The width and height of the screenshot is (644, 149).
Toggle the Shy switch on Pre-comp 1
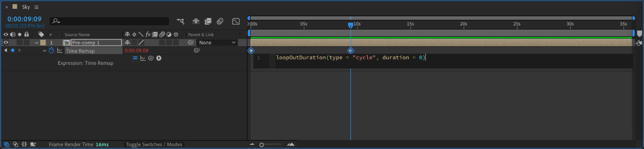coord(127,43)
